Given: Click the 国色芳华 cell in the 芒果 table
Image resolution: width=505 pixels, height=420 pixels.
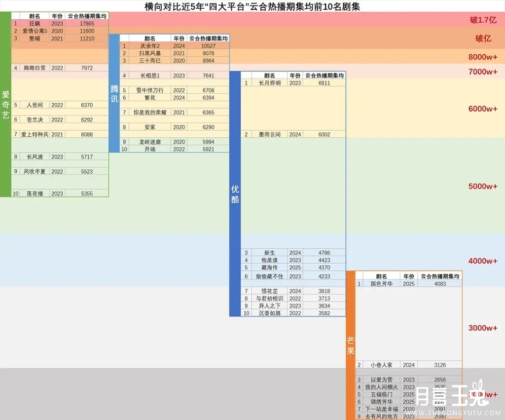Looking at the screenshot, I should (381, 284).
